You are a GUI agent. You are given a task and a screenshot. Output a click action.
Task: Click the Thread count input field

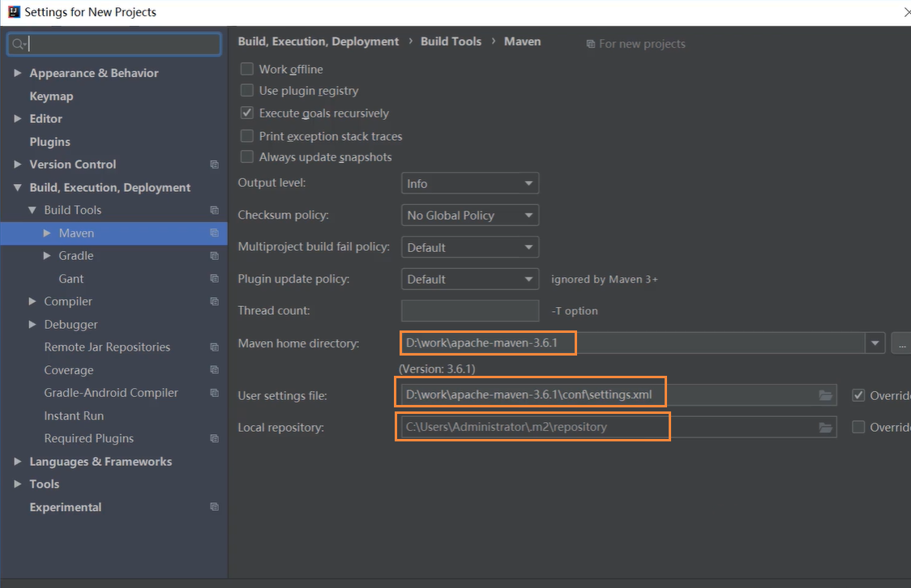(x=470, y=310)
